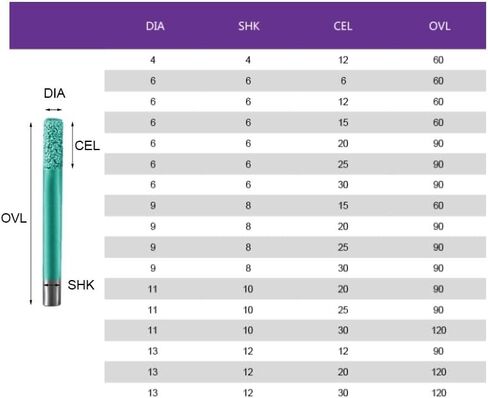The image size is (488, 398).
Task: Click the OVL label left of the bit
Action: (x=14, y=218)
